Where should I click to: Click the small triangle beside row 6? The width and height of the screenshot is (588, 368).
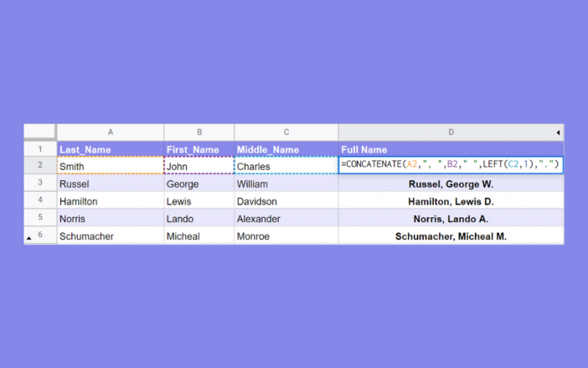click(x=29, y=238)
